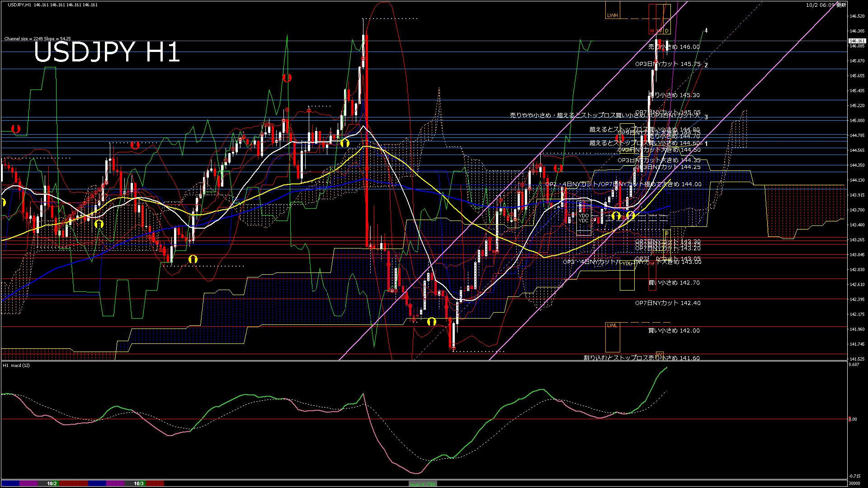Click orange 'LWL' last-week-low label

click(612, 325)
